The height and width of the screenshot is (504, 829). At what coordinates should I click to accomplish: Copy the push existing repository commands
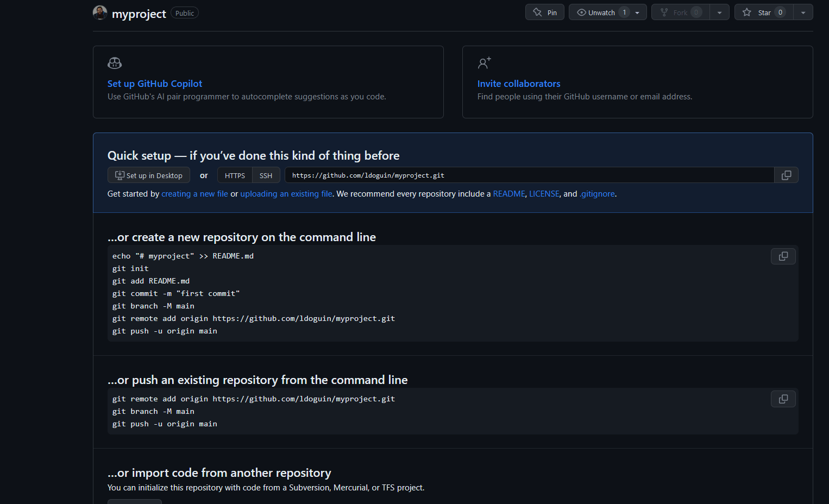coord(783,399)
